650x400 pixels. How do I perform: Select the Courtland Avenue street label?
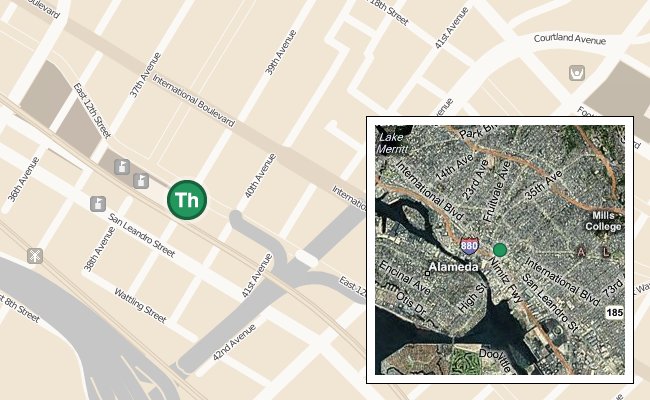570,39
